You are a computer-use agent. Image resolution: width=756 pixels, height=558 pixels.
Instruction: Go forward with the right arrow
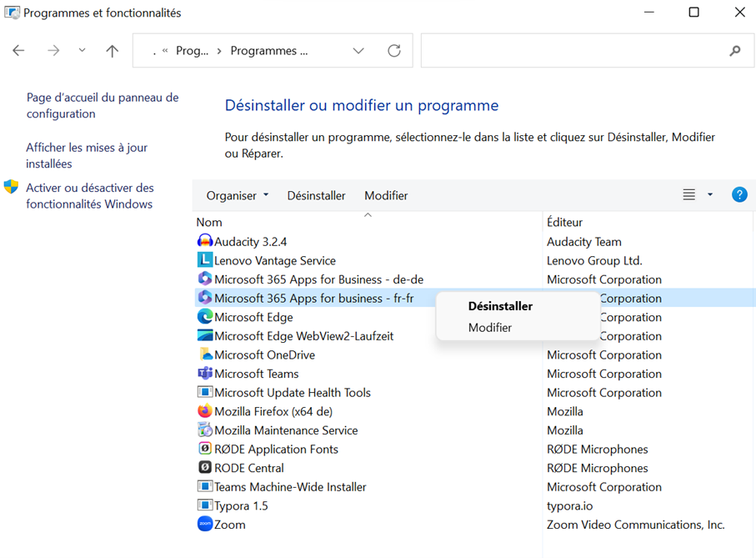(53, 50)
